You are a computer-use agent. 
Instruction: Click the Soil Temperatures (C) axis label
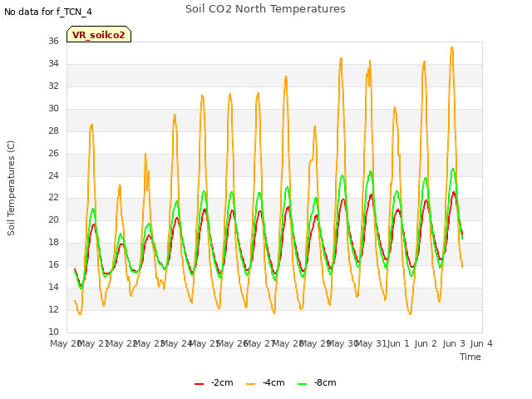[x=11, y=188]
